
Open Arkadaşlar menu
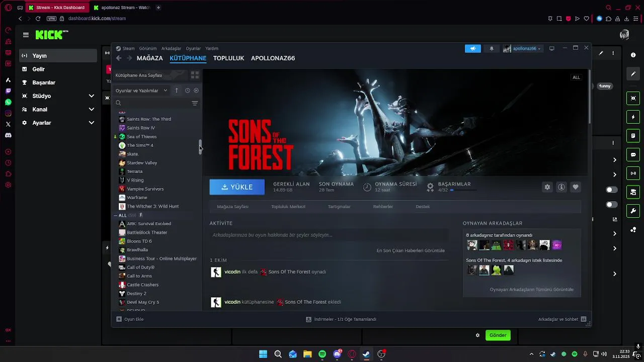[x=171, y=49]
